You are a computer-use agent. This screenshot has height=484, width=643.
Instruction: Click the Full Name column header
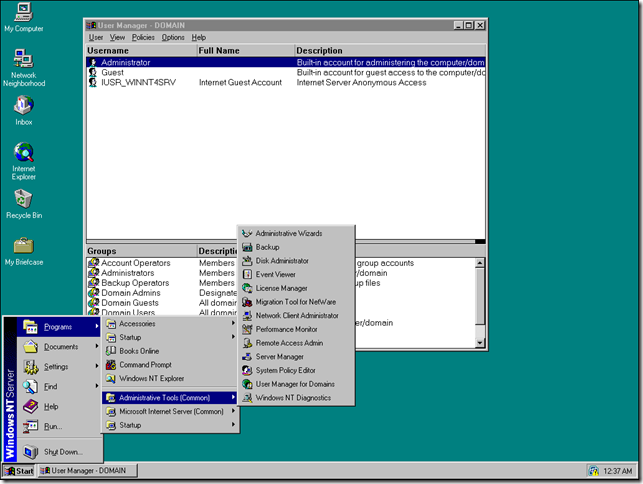click(x=245, y=50)
